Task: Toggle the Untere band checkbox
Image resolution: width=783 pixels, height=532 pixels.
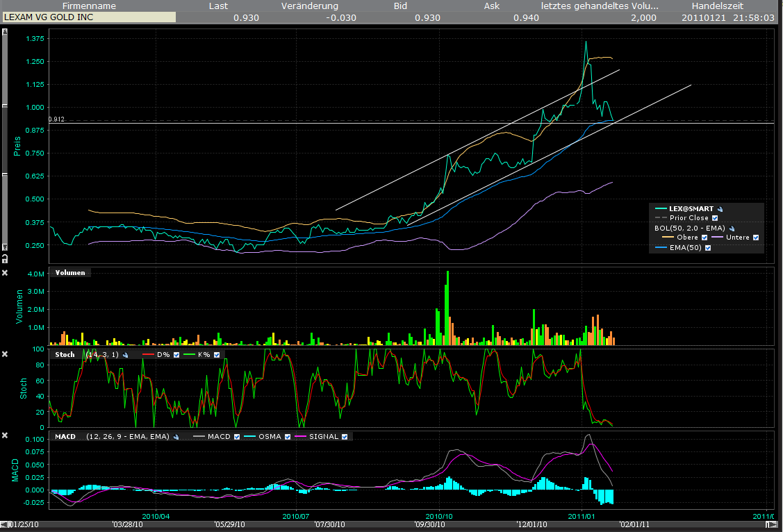Action: tap(756, 238)
